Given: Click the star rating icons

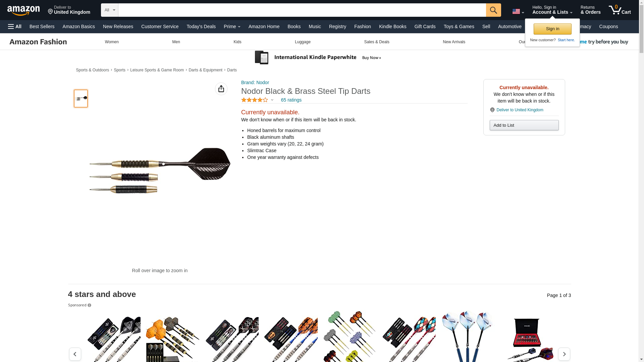Looking at the screenshot, I should click(x=255, y=100).
